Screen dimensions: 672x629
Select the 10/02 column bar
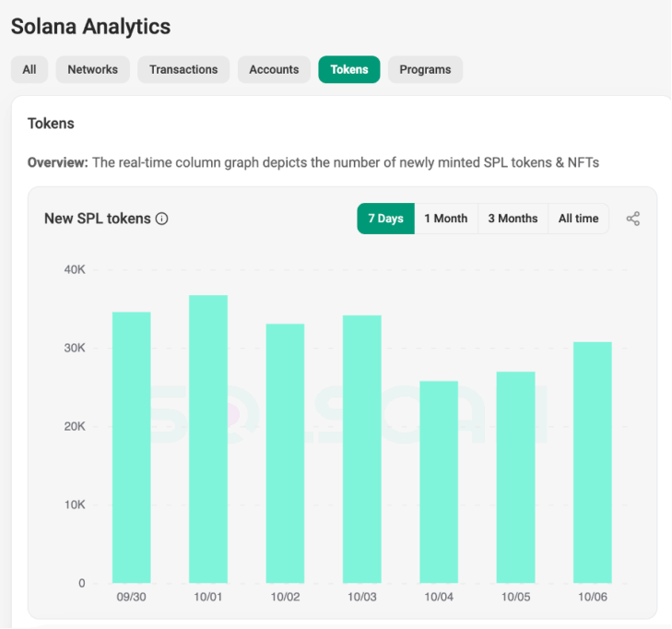(x=285, y=453)
